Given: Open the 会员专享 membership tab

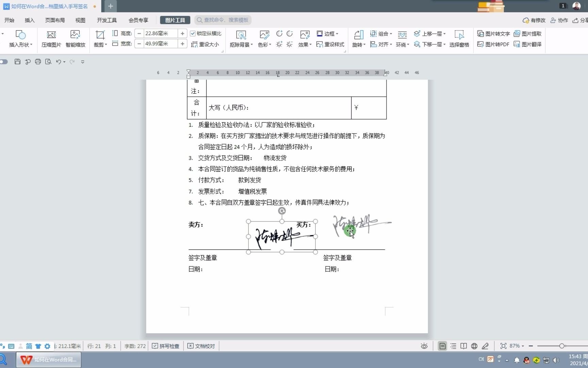Looking at the screenshot, I should 138,20.
